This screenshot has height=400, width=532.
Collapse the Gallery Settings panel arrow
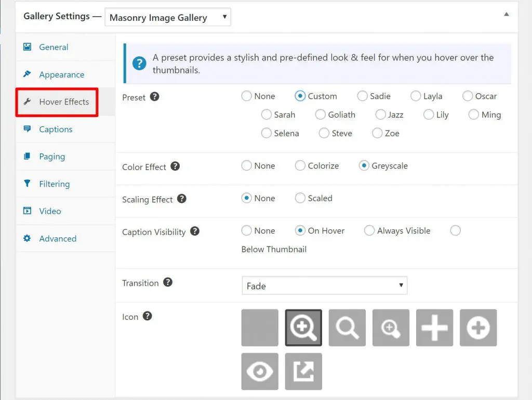[x=506, y=15]
